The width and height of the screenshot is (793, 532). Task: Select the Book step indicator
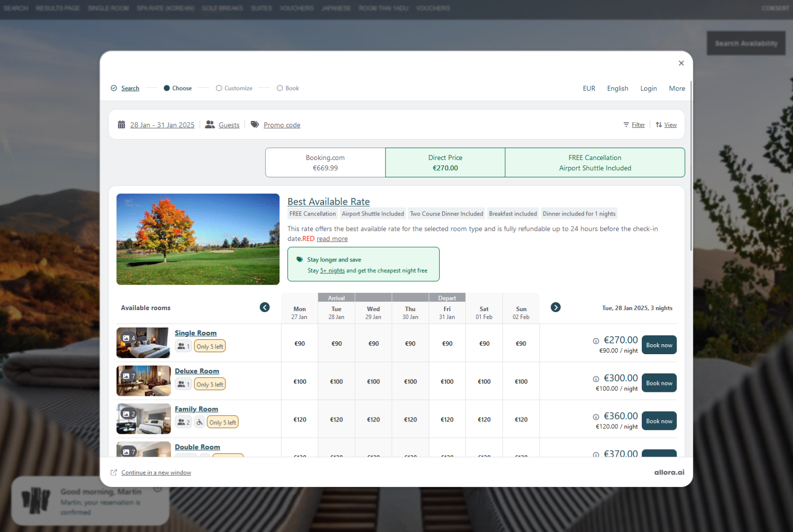pos(288,88)
